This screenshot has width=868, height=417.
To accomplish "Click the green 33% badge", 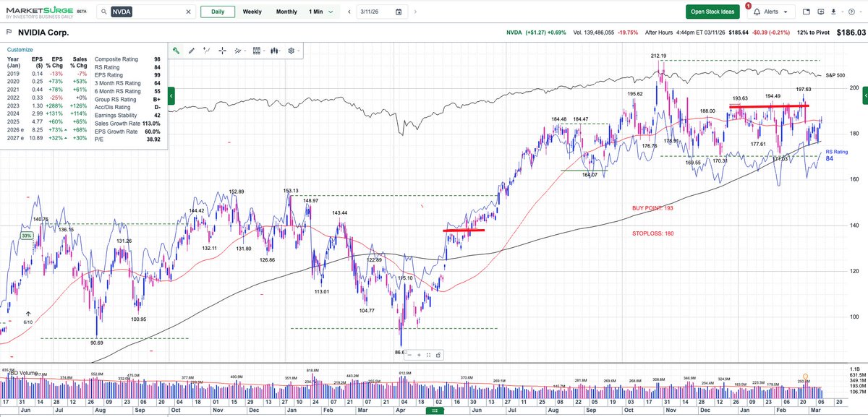I will click(x=27, y=236).
